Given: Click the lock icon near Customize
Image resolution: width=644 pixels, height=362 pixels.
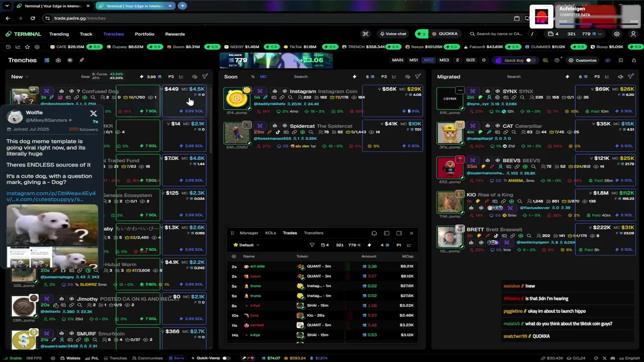Looking at the screenshot, I should [x=634, y=60].
